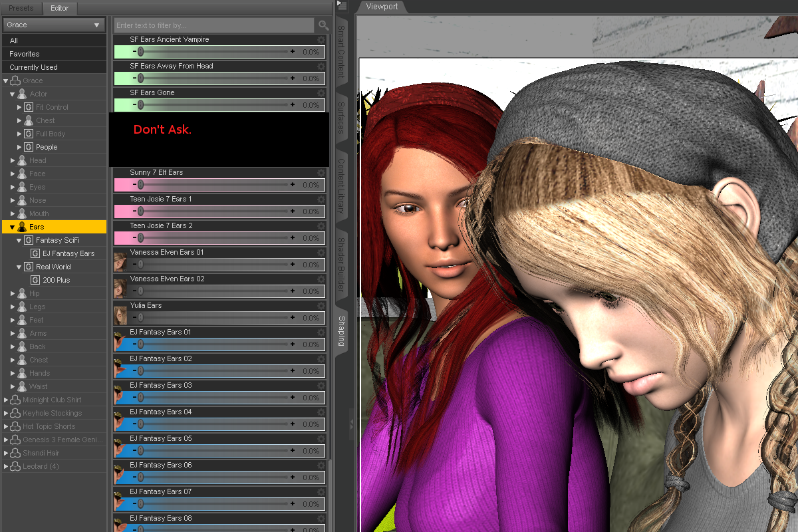Viewport: 798px width, 532px height.
Task: Select Leotard (4) in the tree
Action: click(41, 466)
